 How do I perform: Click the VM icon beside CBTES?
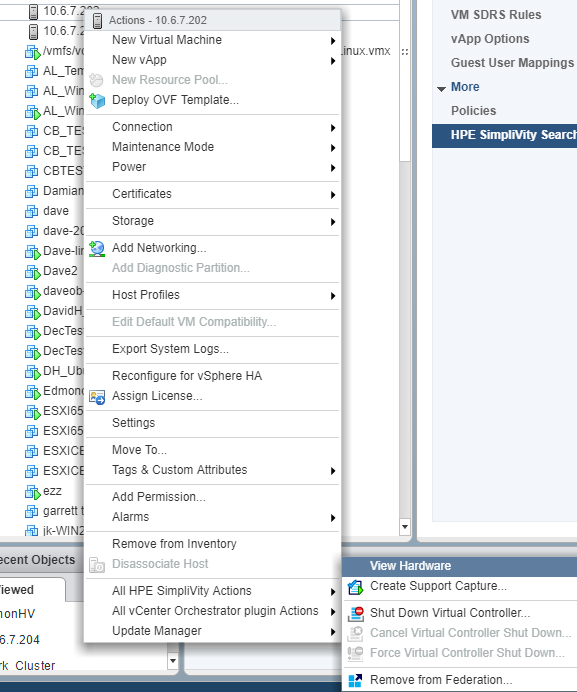pos(31,171)
